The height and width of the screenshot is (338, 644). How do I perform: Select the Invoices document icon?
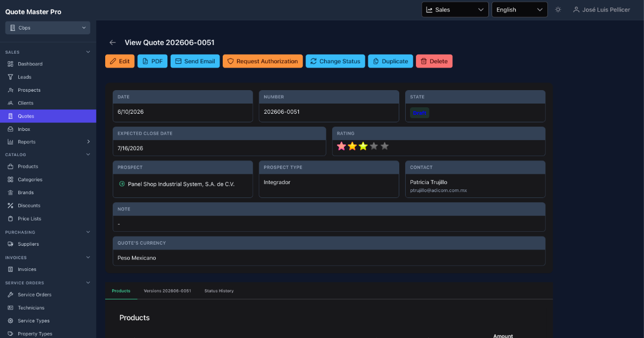tap(10, 269)
